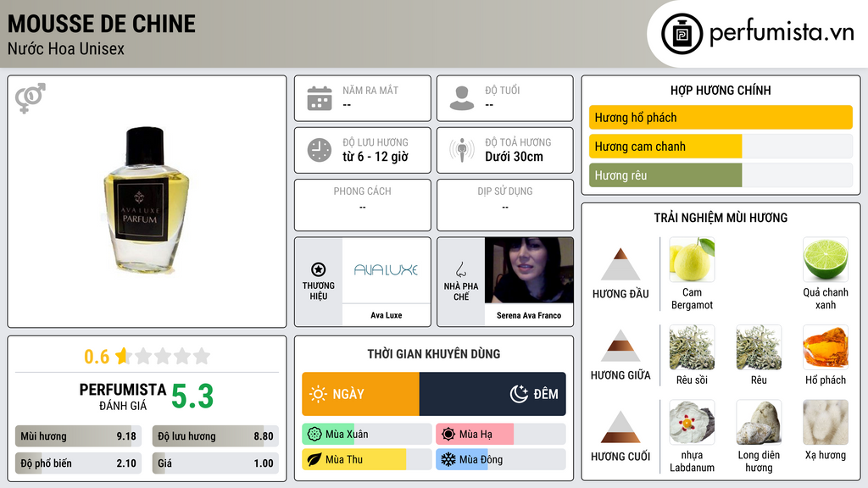The height and width of the screenshot is (488, 868).
Task: Click the star badge icon above Thương hiệu
Action: pos(319,269)
